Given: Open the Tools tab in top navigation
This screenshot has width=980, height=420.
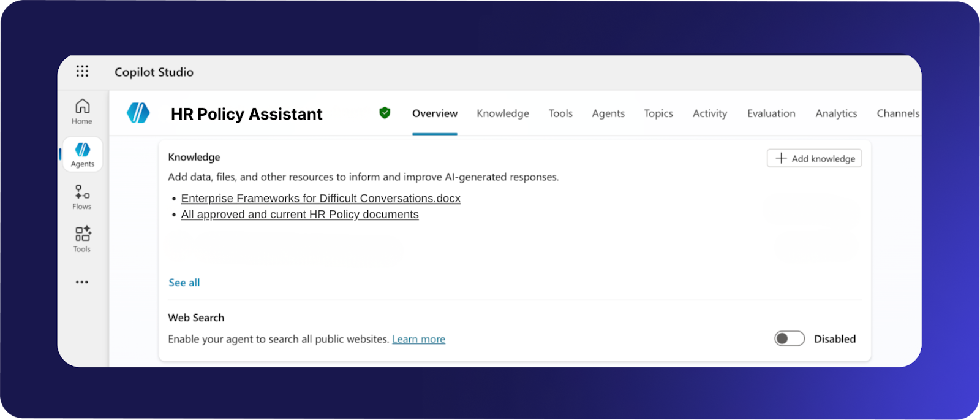Looking at the screenshot, I should click(x=560, y=113).
